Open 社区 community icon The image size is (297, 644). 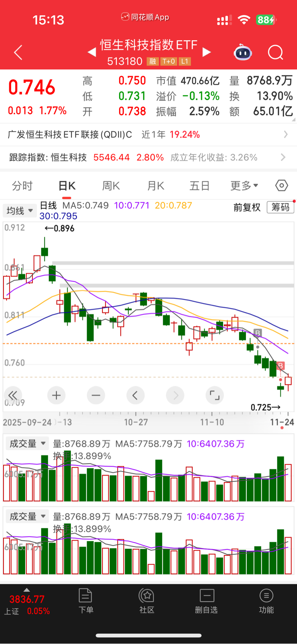click(x=147, y=601)
